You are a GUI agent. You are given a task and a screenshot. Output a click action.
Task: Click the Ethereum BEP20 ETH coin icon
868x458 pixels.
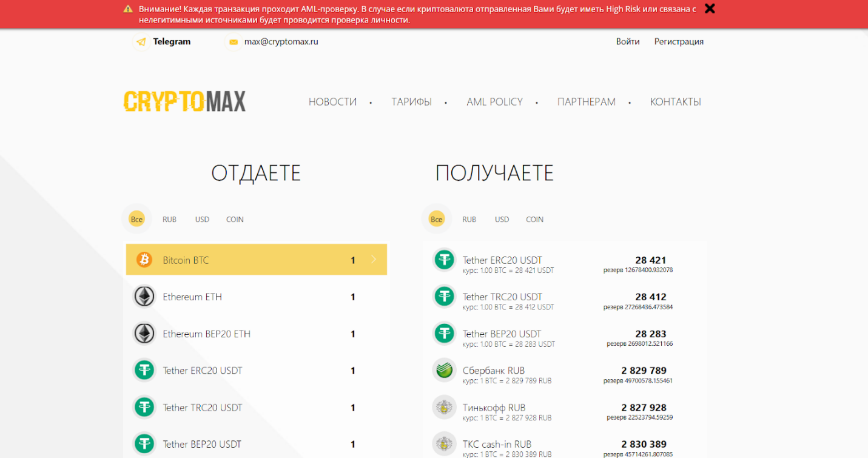coord(144,334)
